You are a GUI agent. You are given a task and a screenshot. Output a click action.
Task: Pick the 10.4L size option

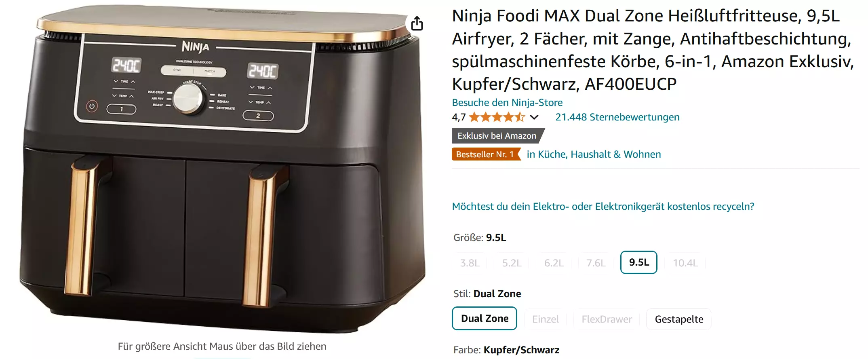pos(685,263)
